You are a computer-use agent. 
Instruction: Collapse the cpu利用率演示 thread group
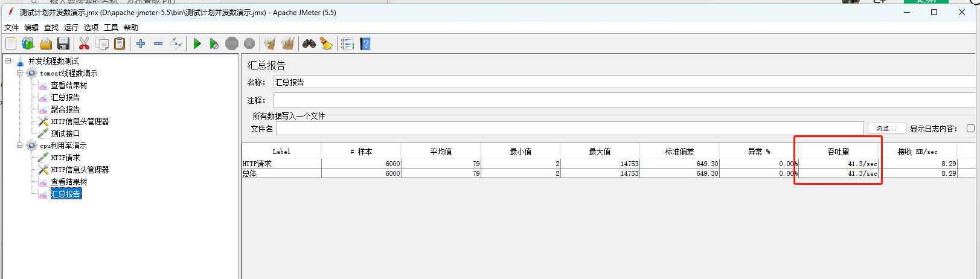tap(19, 146)
